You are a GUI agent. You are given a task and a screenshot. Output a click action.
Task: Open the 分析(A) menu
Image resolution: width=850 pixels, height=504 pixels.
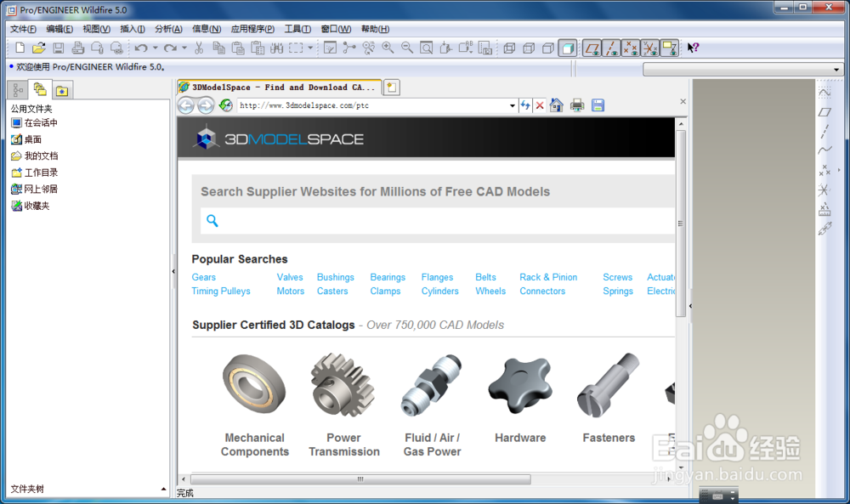pos(168,29)
